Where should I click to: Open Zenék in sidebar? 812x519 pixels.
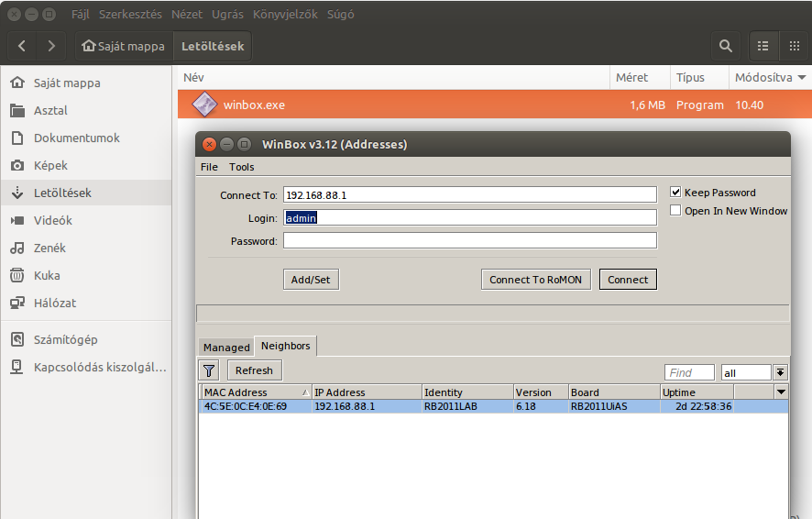pos(86,248)
